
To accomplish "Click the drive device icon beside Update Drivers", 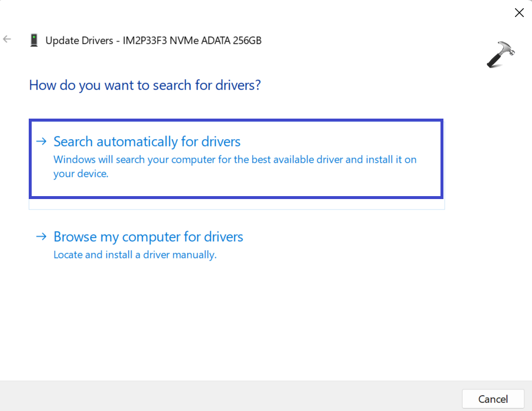I will point(34,40).
